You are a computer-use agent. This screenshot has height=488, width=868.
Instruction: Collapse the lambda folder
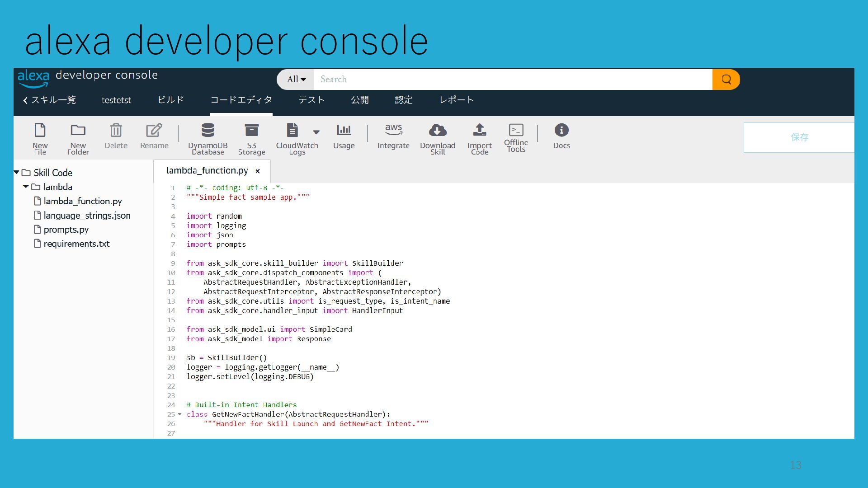26,187
